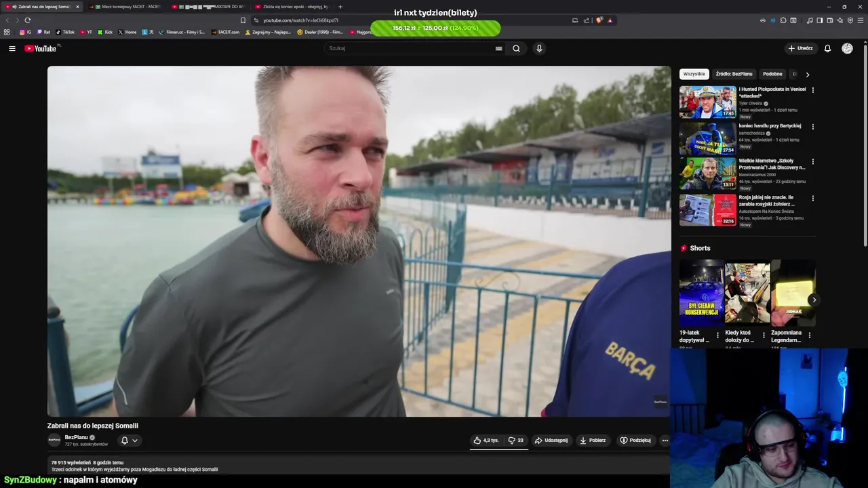Open options for Tyler Oliveira video
Screen dimensions: 868x488
(x=813, y=89)
